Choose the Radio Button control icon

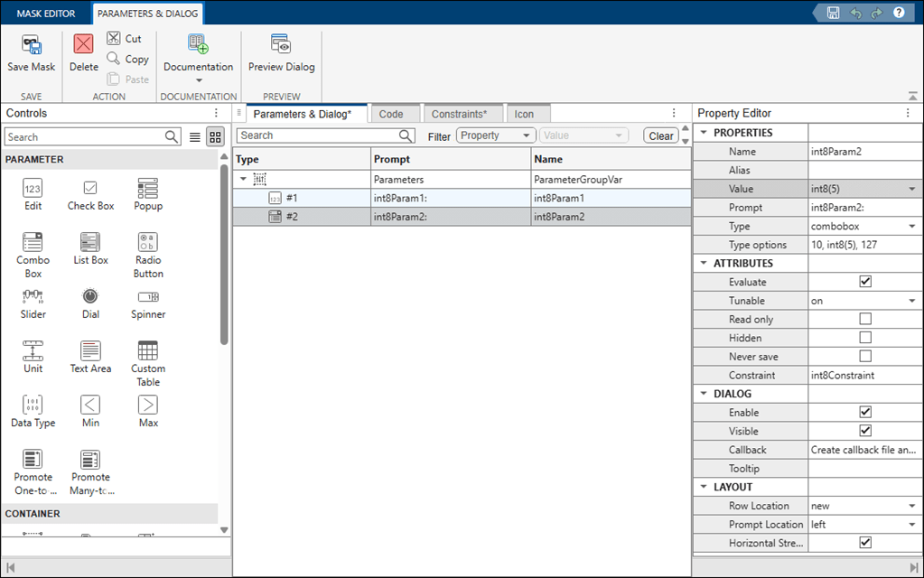(148, 242)
